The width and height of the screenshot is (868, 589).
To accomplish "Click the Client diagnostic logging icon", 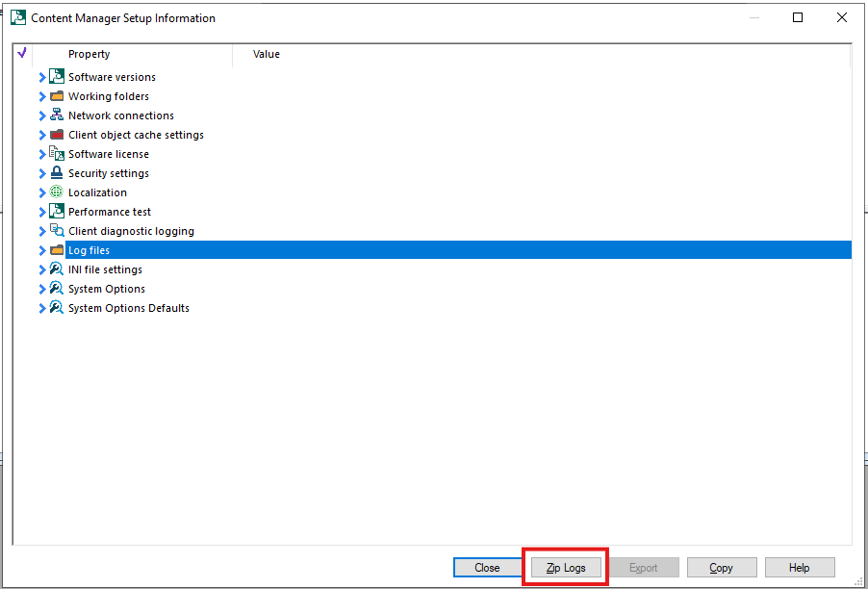I will click(x=57, y=231).
